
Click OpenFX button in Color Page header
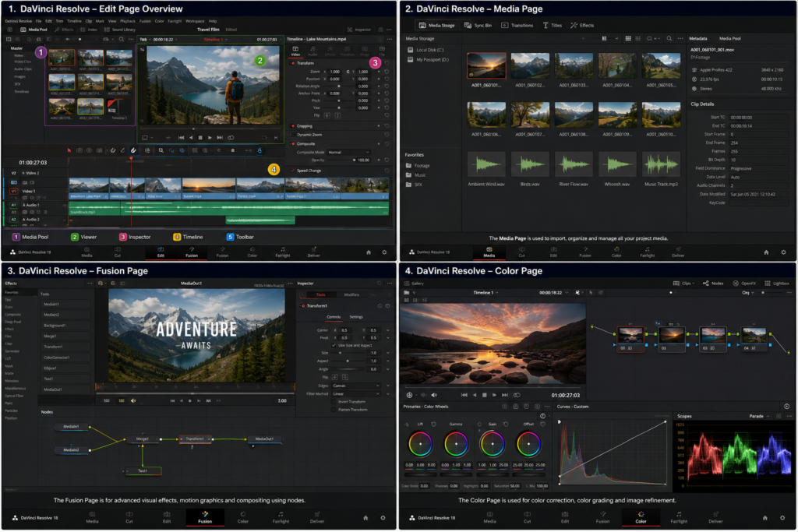click(744, 284)
